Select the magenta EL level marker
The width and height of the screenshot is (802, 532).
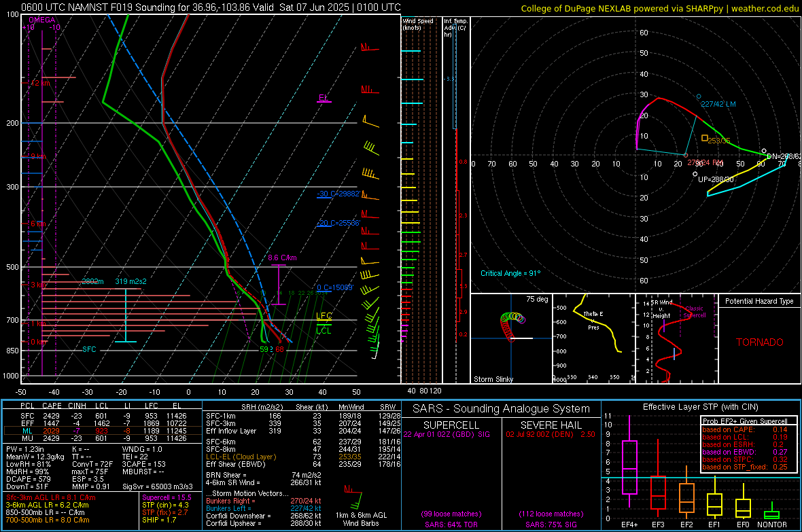[x=324, y=99]
